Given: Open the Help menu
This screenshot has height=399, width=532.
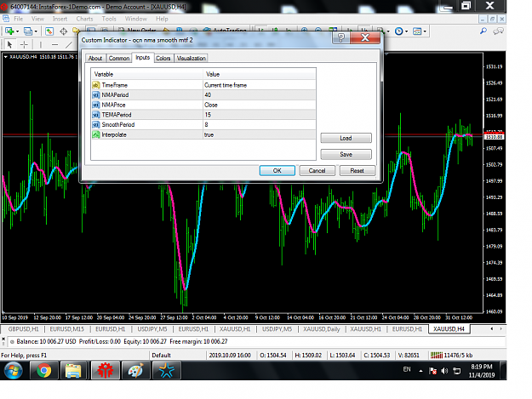Looking at the screenshot, I should [x=162, y=19].
